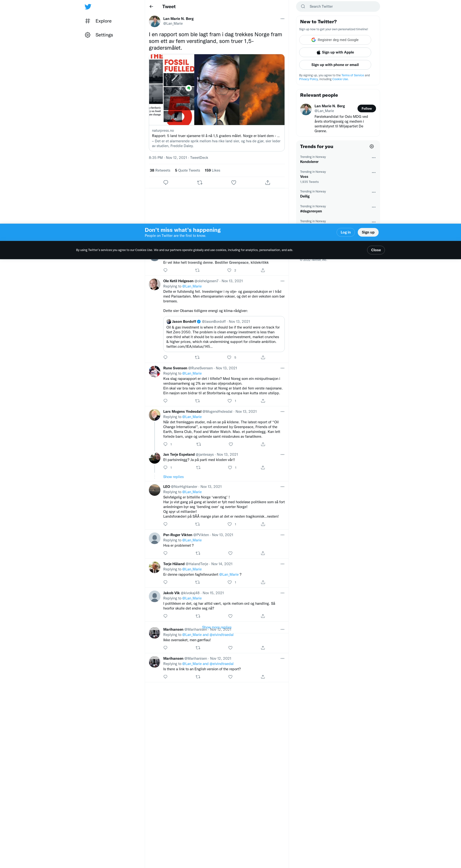The image size is (461, 868).
Task: Close the cookie notice
Action: coord(376,250)
